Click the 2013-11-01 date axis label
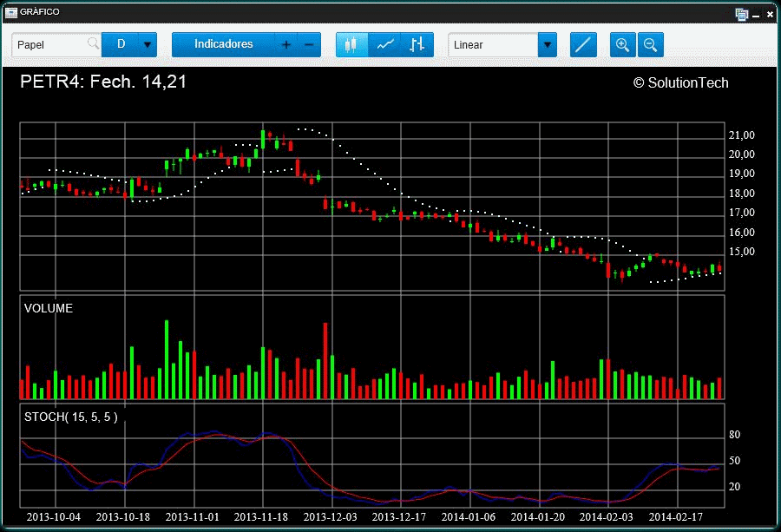 tap(193, 517)
